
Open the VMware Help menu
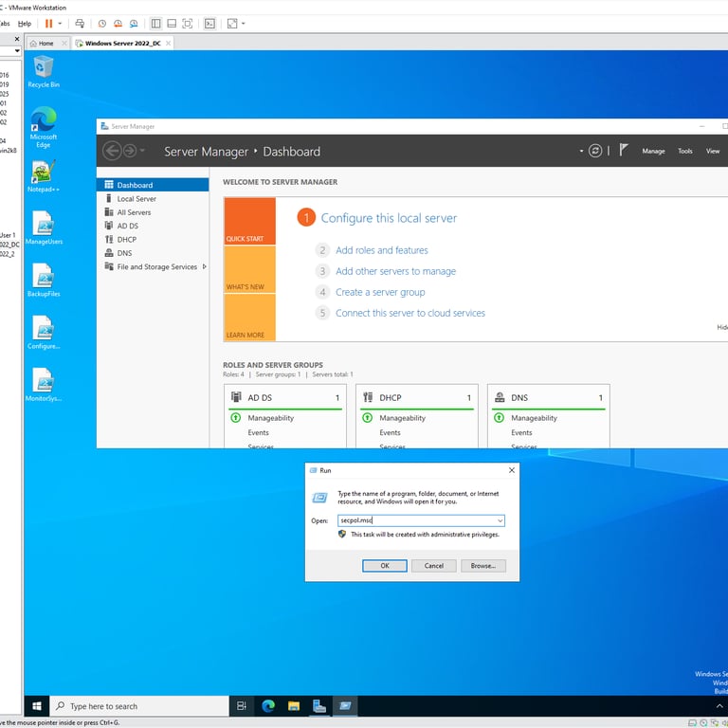(25, 23)
